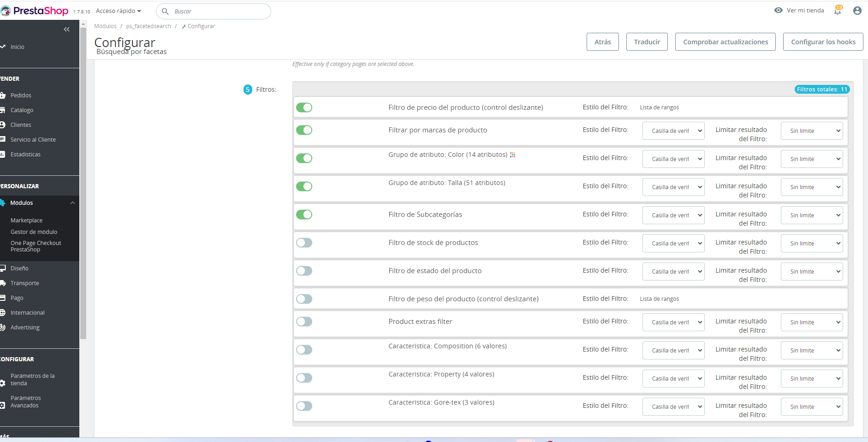Disable the Subcategorías filter

point(304,215)
